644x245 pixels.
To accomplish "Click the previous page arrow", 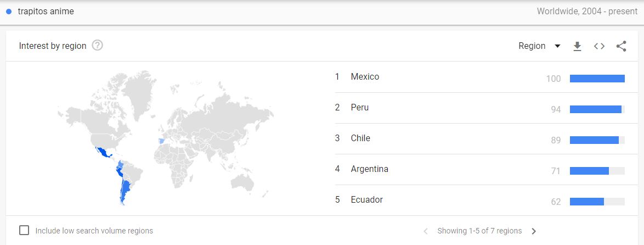I will point(425,231).
